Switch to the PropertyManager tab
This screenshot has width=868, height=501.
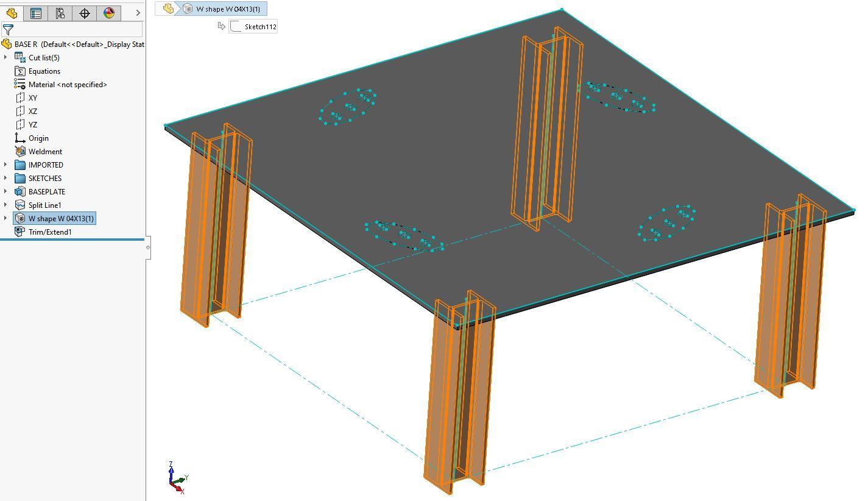(x=36, y=13)
